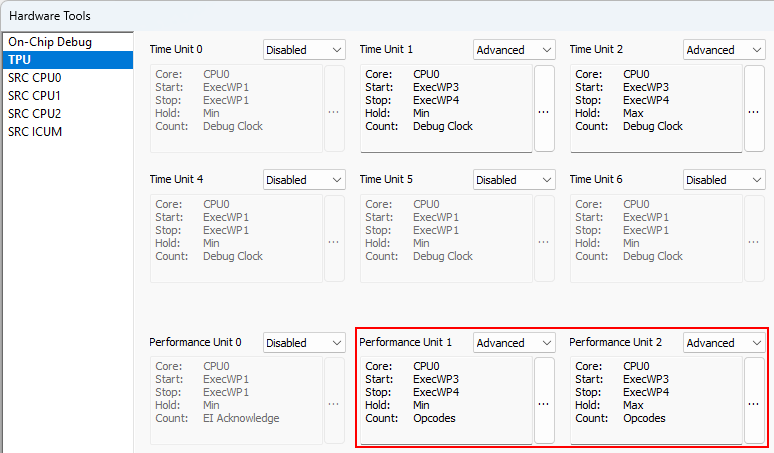The width and height of the screenshot is (774, 453).
Task: Expand Performance Unit 1 Advanced dropdown
Action: coord(514,342)
